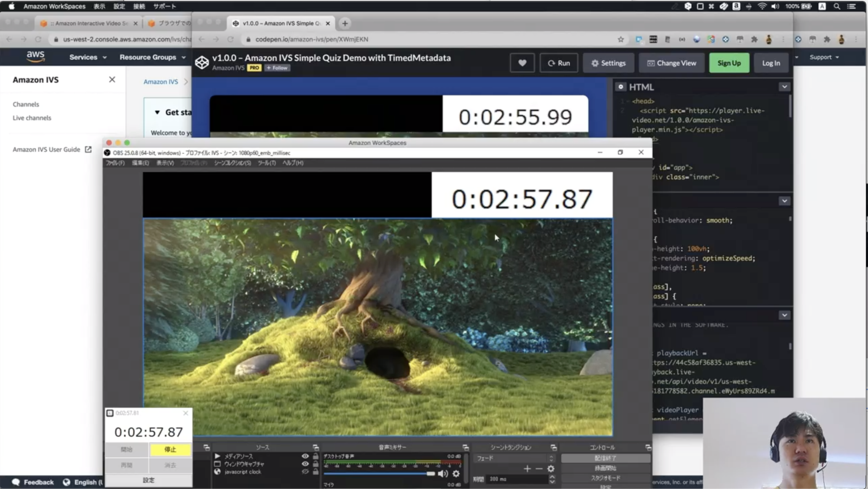Click the CodePen heart icon
The image size is (868, 489).
tap(522, 63)
